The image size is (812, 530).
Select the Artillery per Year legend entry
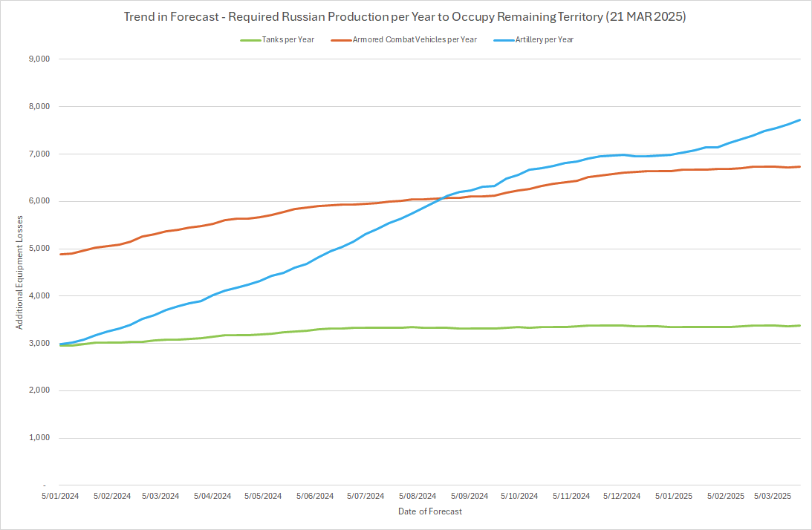coord(544,40)
